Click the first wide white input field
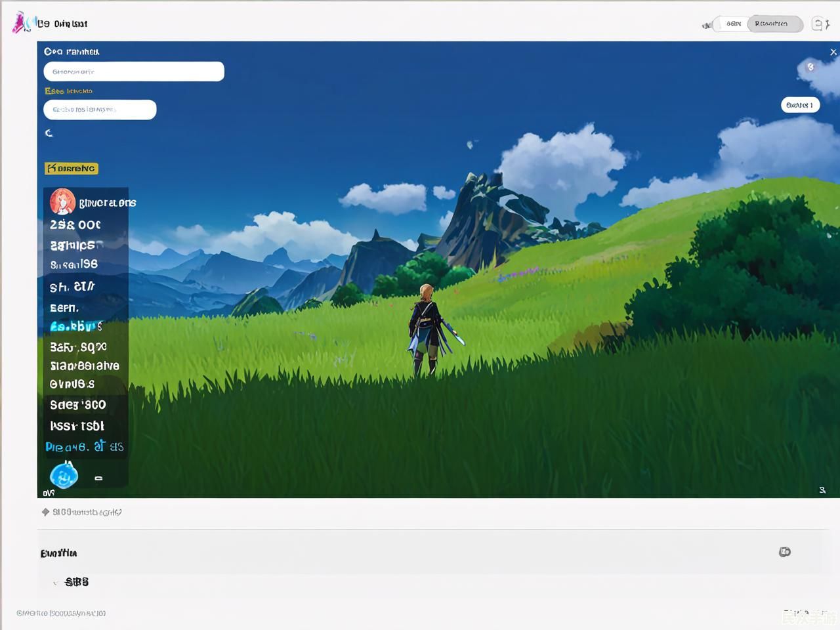The width and height of the screenshot is (840, 630). [x=134, y=72]
